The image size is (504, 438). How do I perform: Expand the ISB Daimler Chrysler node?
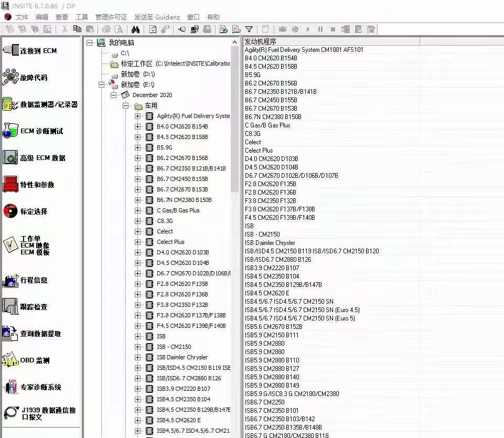[137, 357]
